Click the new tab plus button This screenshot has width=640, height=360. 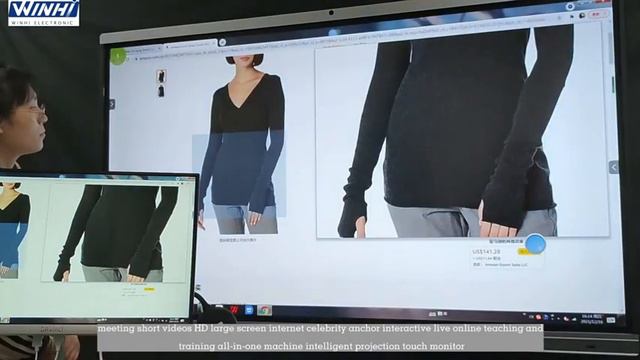(x=222, y=42)
